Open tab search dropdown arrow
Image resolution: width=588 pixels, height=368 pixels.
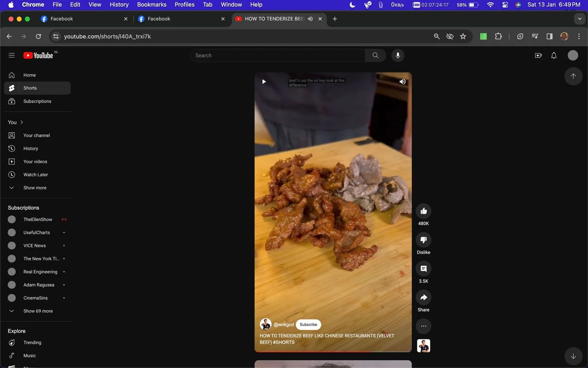coord(579,19)
